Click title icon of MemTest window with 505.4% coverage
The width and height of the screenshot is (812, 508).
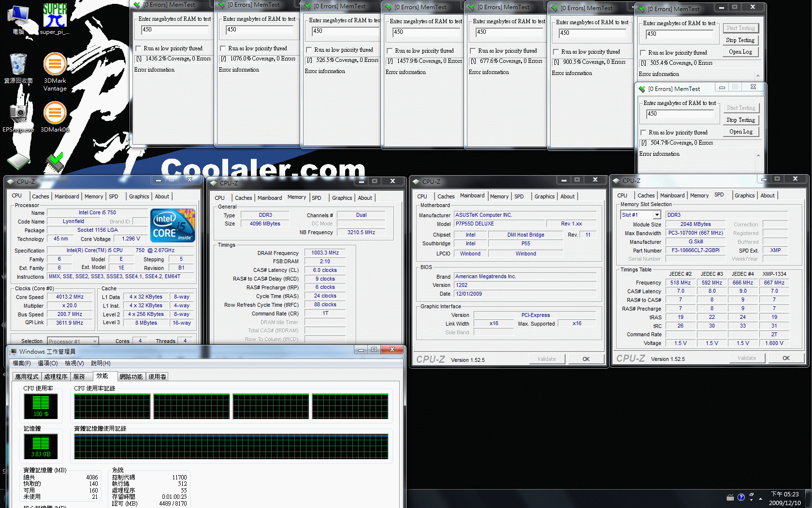pyautogui.click(x=642, y=9)
